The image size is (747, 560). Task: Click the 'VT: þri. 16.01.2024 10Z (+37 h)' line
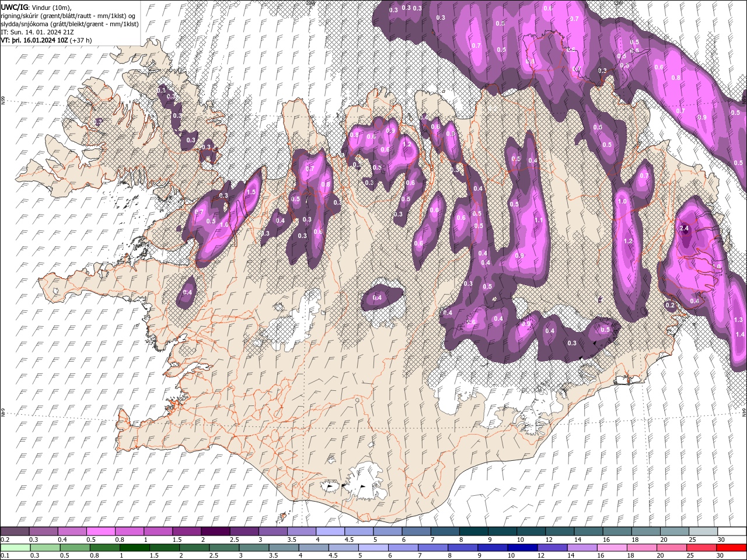[47, 40]
